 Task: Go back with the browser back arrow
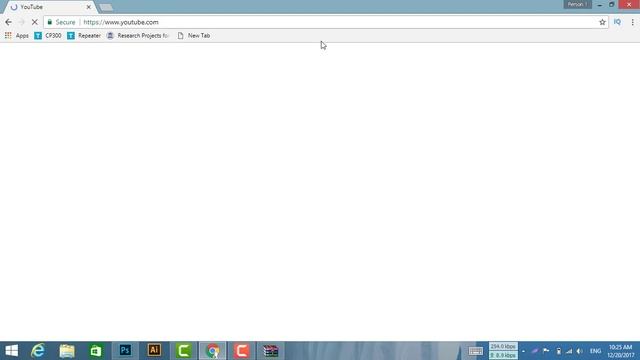(x=9, y=22)
